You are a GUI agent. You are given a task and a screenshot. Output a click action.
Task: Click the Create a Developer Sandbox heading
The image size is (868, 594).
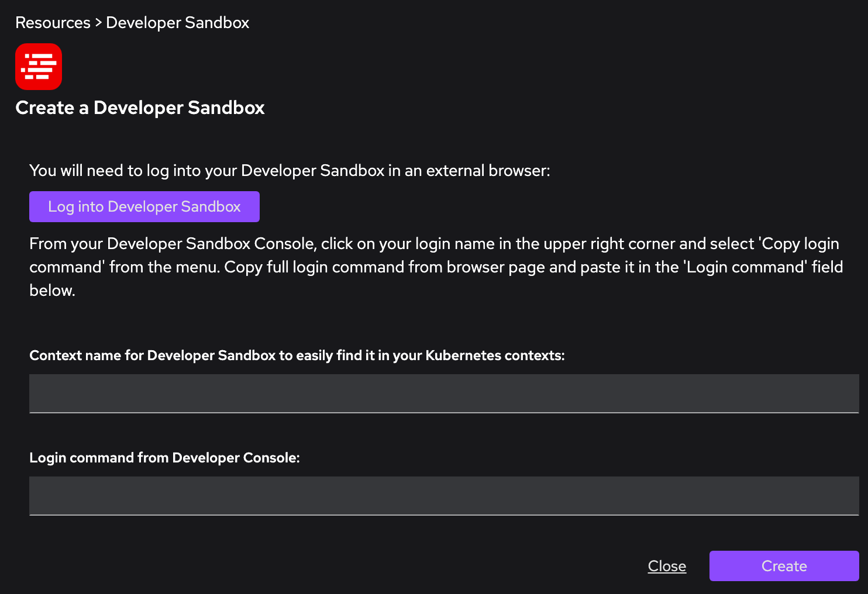(x=140, y=108)
